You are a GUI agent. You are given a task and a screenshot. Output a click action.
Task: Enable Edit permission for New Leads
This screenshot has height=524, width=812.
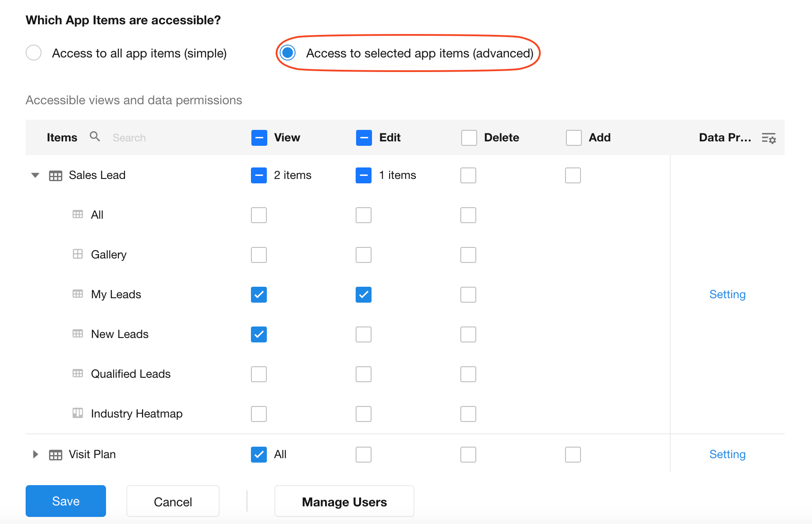tap(364, 334)
